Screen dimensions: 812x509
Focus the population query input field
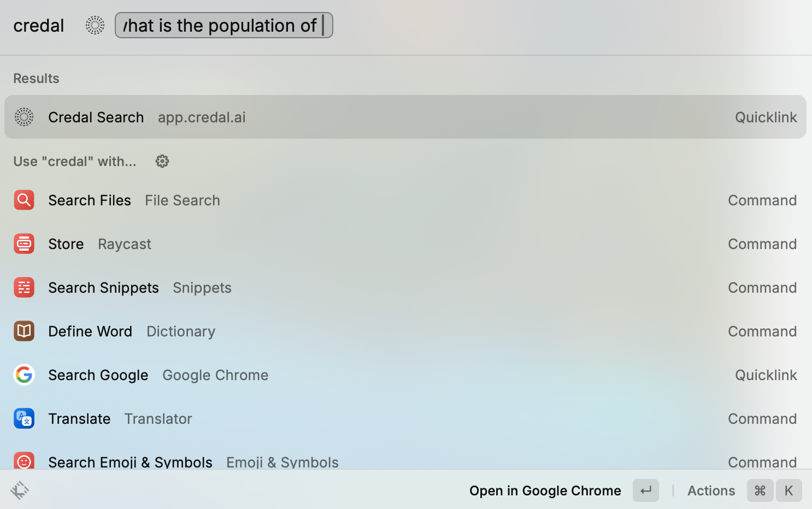click(223, 25)
